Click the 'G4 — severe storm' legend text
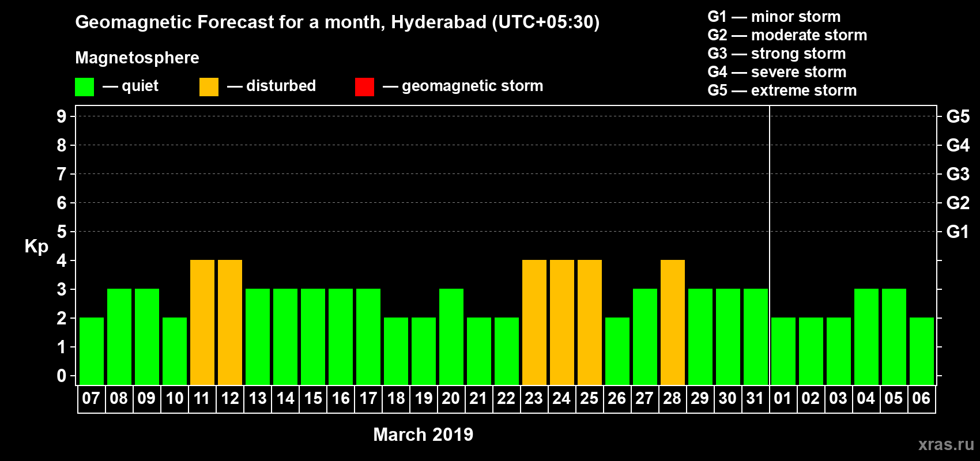This screenshot has height=461, width=980. coord(777,72)
